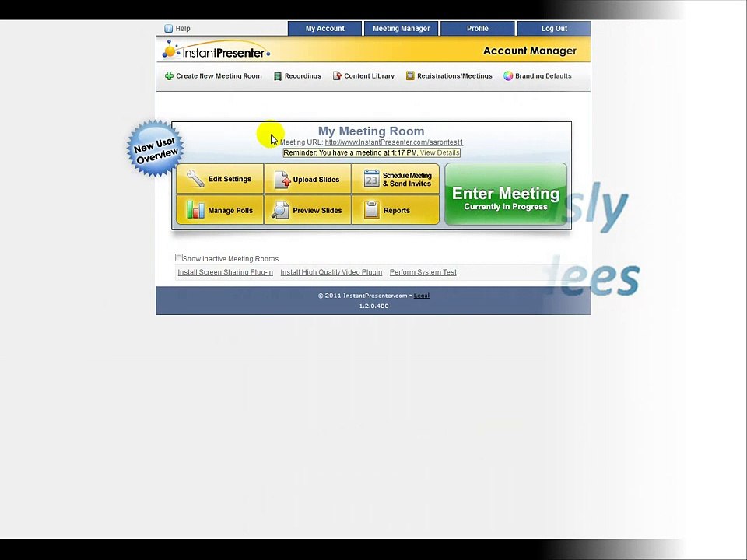747x560 pixels.
Task: Click the 2011 InstantPresenter.com copyright text
Action: click(x=363, y=296)
